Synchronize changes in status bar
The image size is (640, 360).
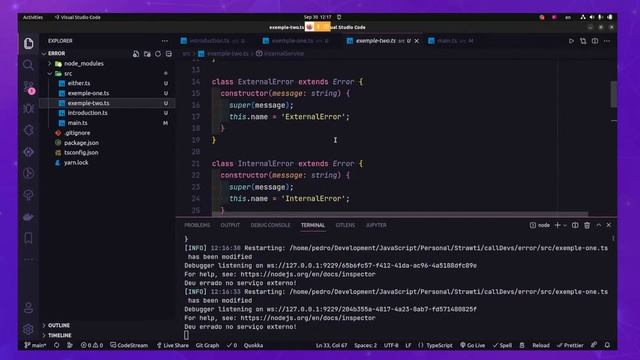(x=56, y=345)
